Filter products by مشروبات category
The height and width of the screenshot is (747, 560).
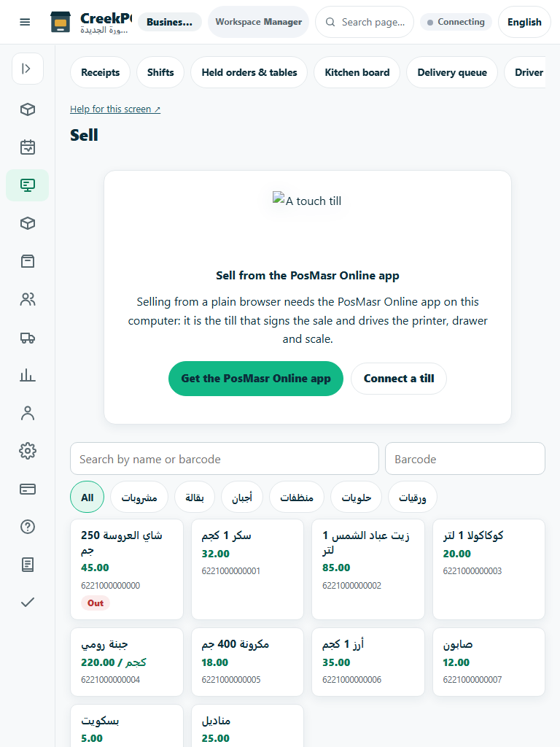point(139,497)
